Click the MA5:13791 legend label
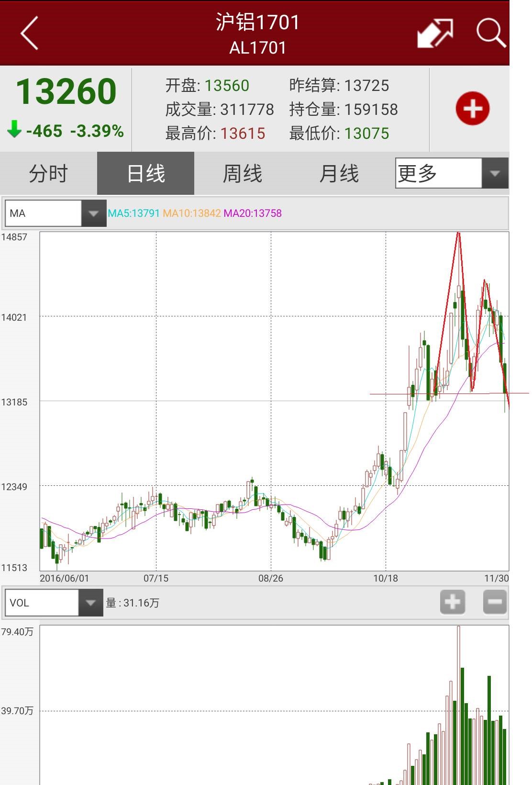Viewport: 532px width, 785px height. 133,213
